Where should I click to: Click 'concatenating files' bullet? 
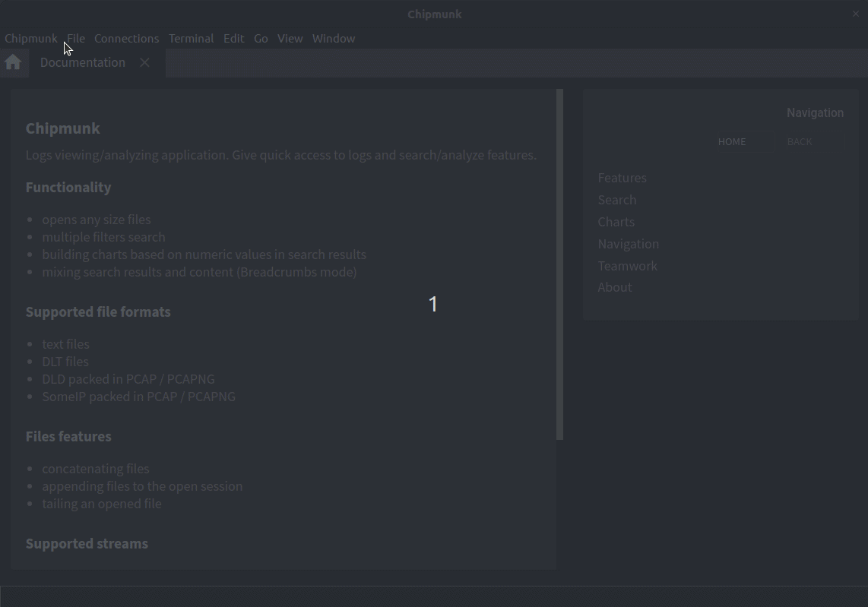click(x=96, y=469)
